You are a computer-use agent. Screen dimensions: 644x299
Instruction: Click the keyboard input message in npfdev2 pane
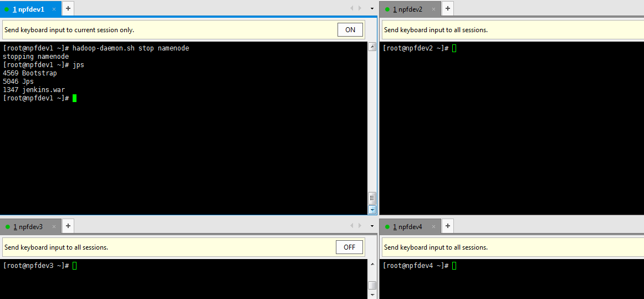click(x=436, y=30)
